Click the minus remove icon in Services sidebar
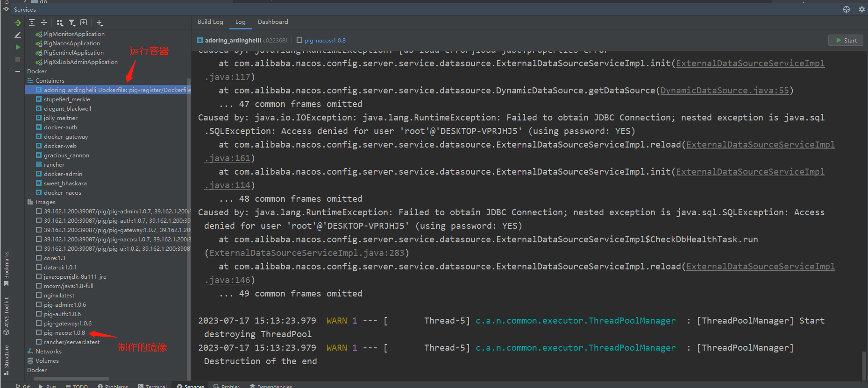 (18, 71)
